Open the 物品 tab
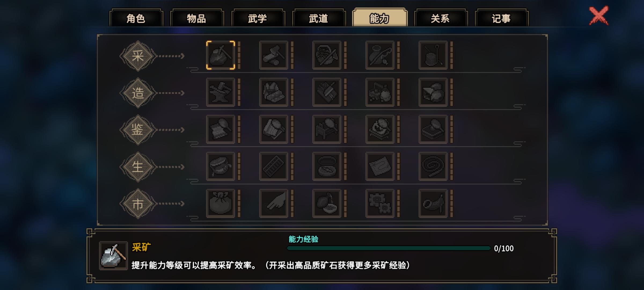This screenshot has width=644, height=290. click(x=197, y=18)
